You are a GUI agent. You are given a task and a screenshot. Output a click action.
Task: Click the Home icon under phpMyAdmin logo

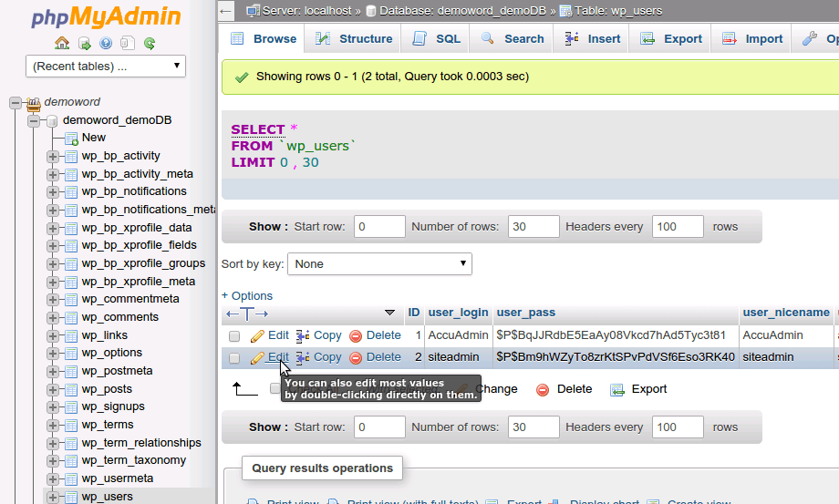(x=62, y=43)
